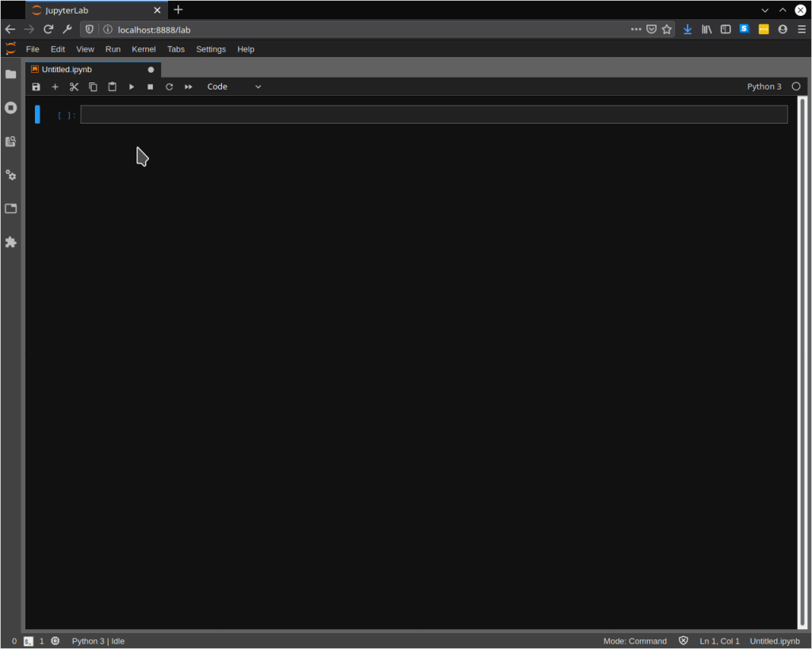Open the Settings menu
Screen dimensions: 812x649
[x=211, y=49]
